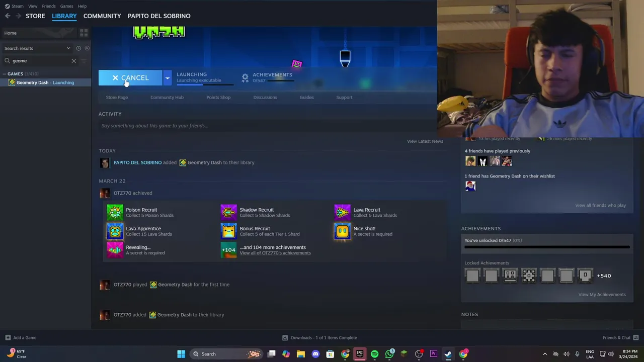Select Geometry Dash in games list

click(x=45, y=82)
